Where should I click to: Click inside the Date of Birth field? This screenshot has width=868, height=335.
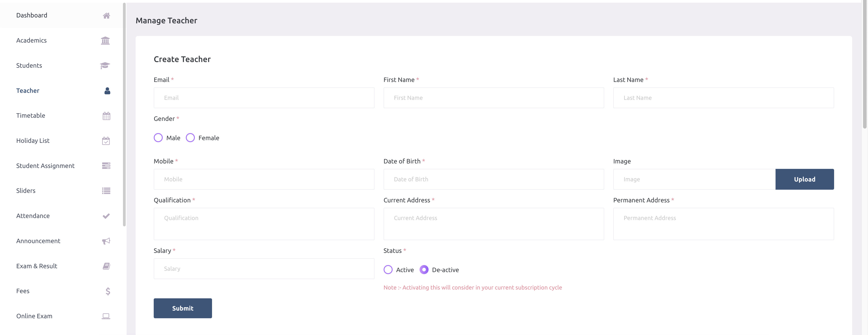coord(493,179)
